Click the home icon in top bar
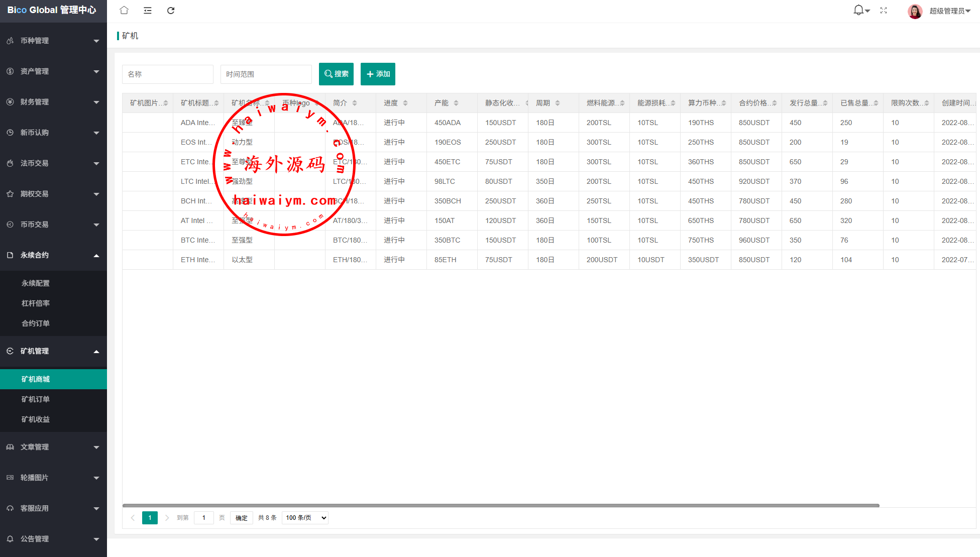This screenshot has width=980, height=557. [124, 11]
